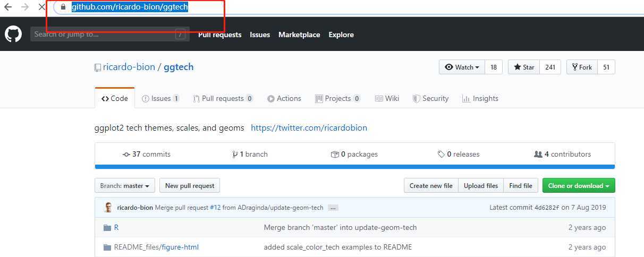Click ricardo-bion avatar in commit bar
This screenshot has width=644, height=257.
click(x=108, y=208)
